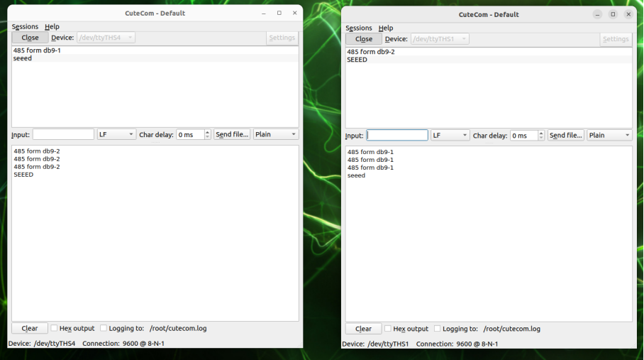This screenshot has height=360, width=644.
Task: Toggle the Logging to checkbox in the ttyTHS4 window
Action: tap(104, 328)
